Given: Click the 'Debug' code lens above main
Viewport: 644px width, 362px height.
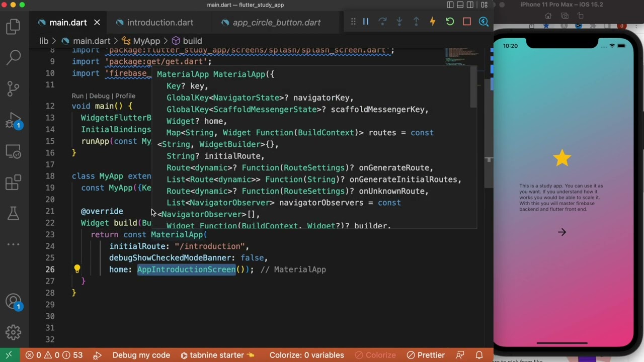Looking at the screenshot, I should [99, 96].
